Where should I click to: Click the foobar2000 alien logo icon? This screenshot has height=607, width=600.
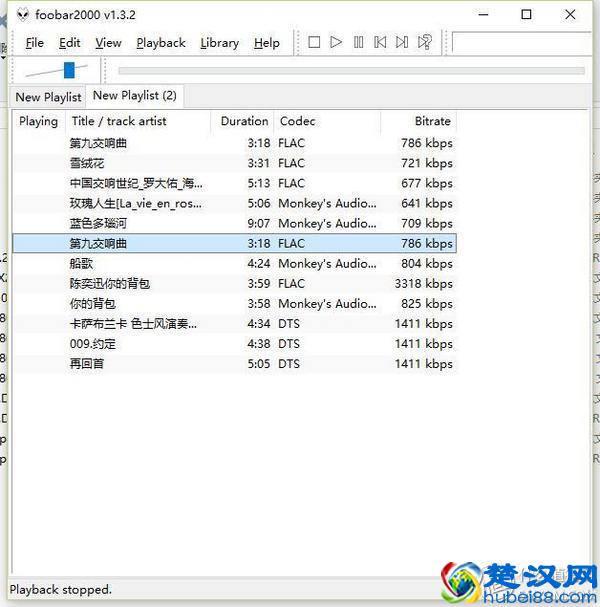click(x=23, y=15)
